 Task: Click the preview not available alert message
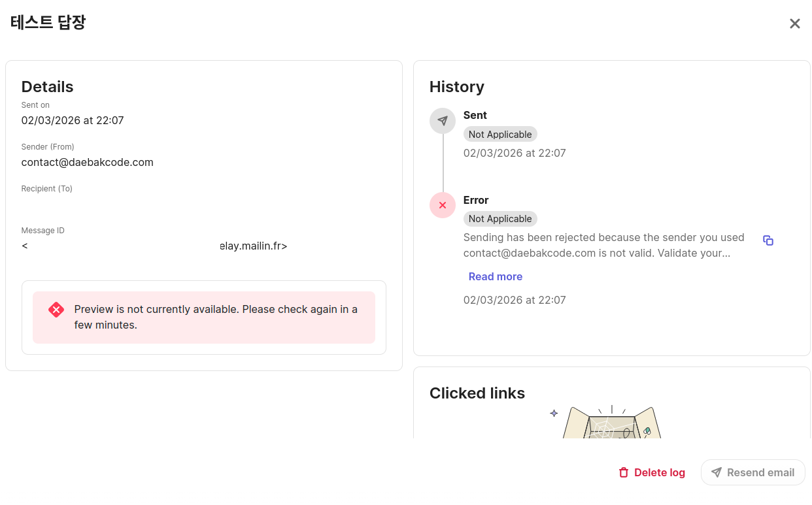[216, 317]
